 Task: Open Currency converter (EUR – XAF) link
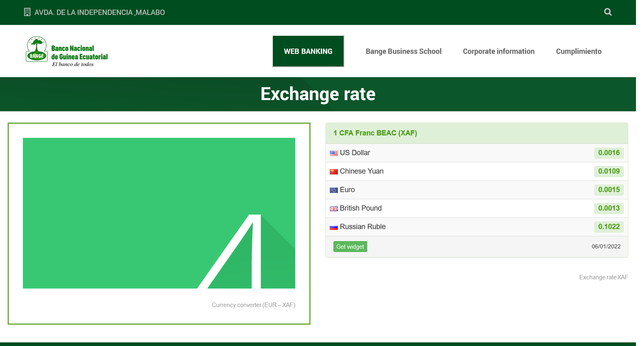(253, 305)
